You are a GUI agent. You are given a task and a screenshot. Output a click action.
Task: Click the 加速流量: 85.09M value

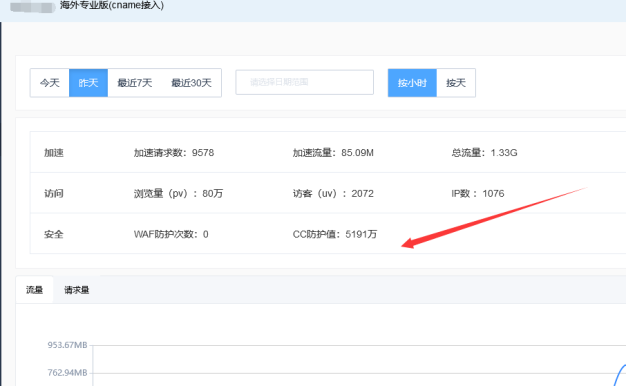(x=333, y=153)
